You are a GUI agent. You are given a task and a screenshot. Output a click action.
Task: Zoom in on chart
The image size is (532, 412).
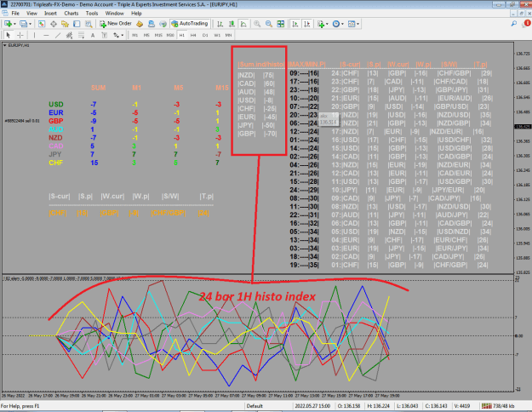click(257, 24)
